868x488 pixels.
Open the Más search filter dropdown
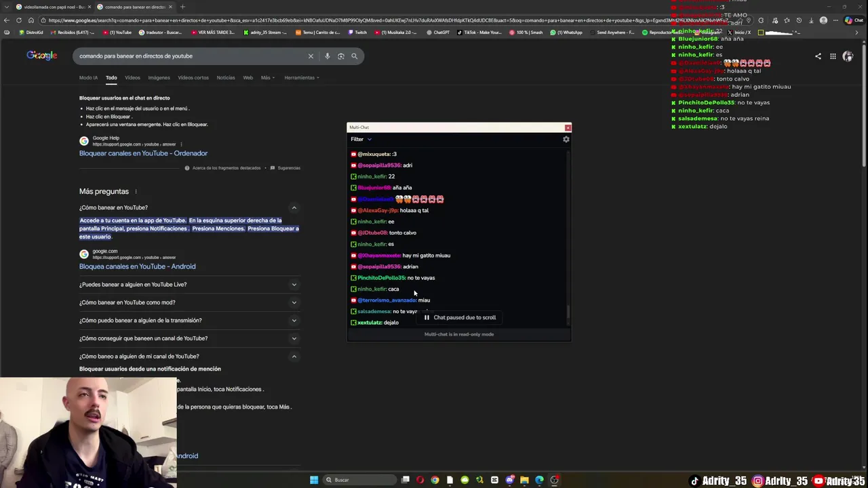pyautogui.click(x=268, y=77)
